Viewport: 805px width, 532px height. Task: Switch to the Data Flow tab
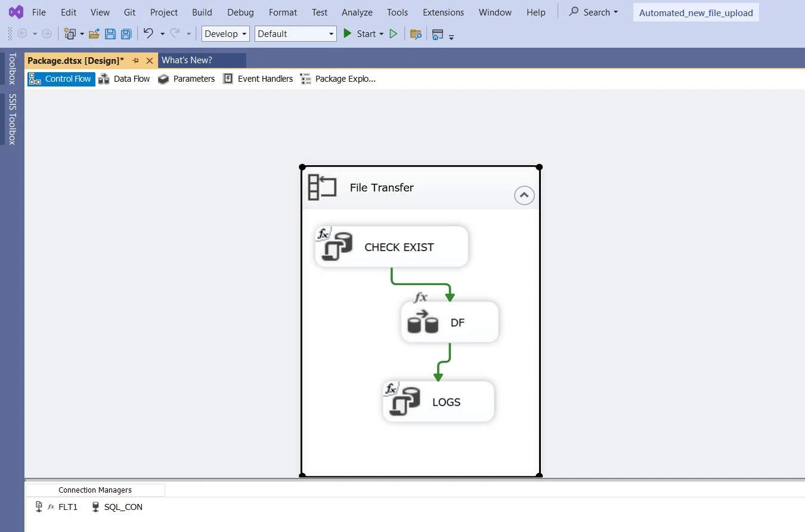pos(125,79)
